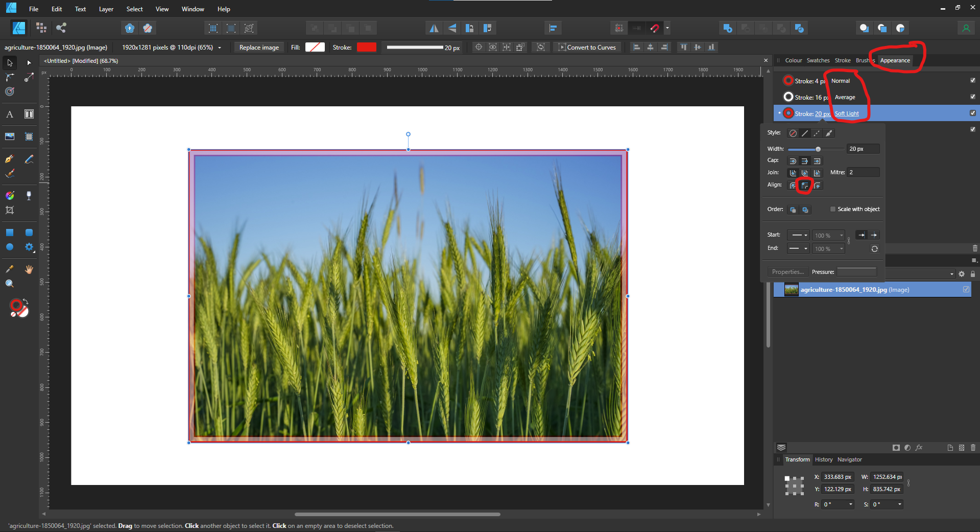Click the boolean Add operation icon
Screen dimensions: 980x532
click(728, 28)
